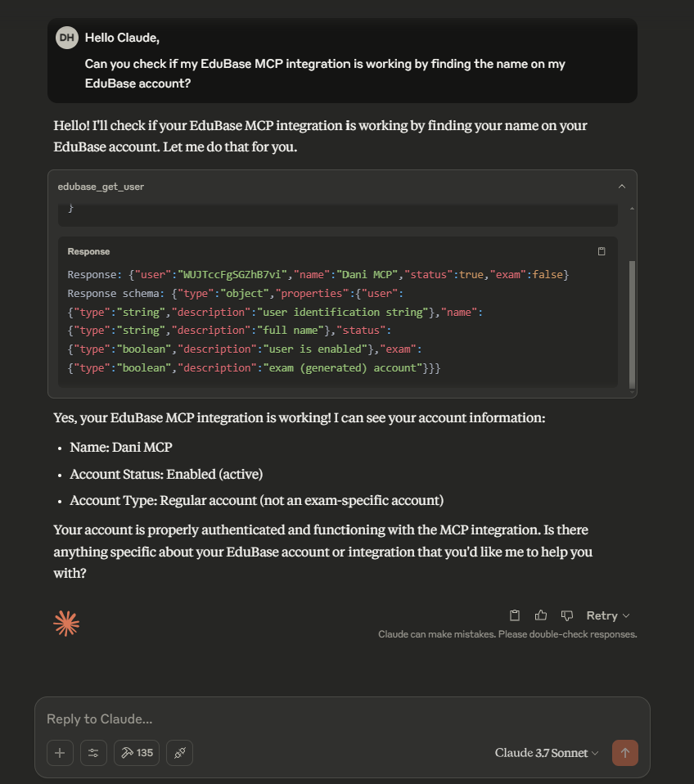Click the scroll-up arrow in tool panel
This screenshot has width=694, height=784.
point(632,208)
